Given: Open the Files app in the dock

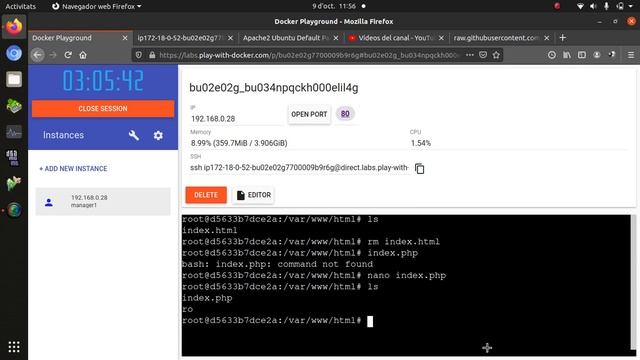Looking at the screenshot, I should pos(14,79).
